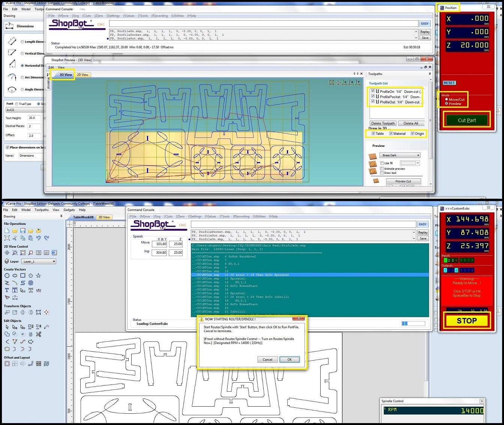Select the Draw Star tool
The width and height of the screenshot is (504, 425).
[x=38, y=275]
